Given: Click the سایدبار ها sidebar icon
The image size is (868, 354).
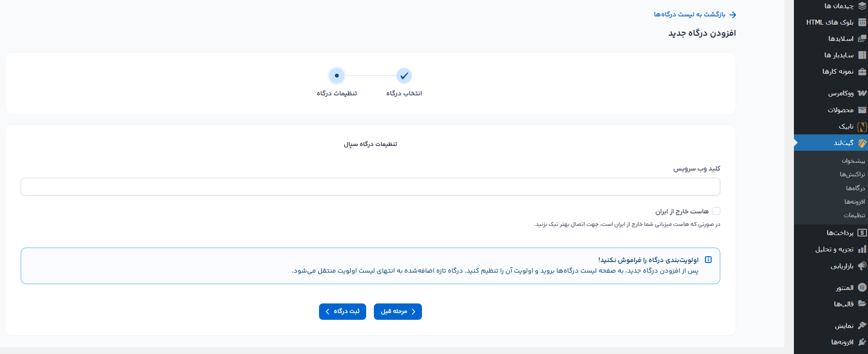Looking at the screenshot, I should (x=862, y=55).
